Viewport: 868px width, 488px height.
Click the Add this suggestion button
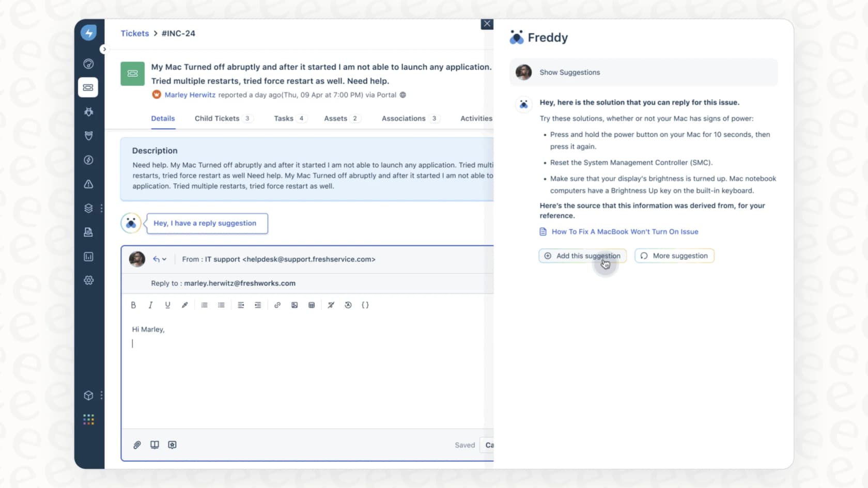coord(583,256)
